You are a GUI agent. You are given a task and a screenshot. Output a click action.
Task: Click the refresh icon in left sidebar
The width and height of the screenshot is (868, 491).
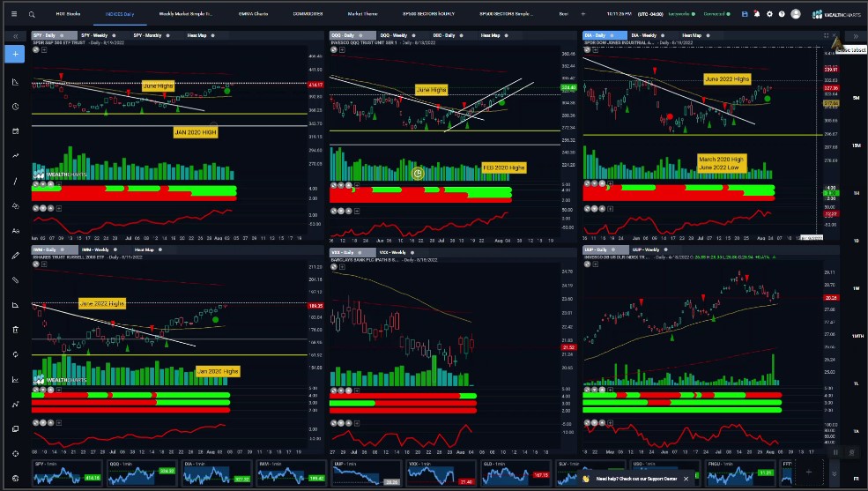[15, 354]
